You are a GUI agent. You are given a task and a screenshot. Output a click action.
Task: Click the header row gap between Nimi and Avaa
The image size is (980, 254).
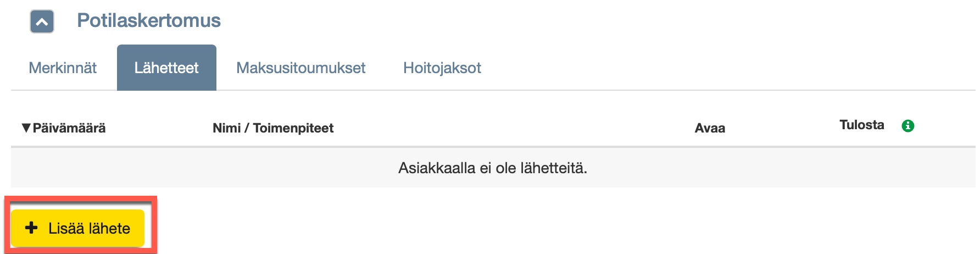click(511, 128)
